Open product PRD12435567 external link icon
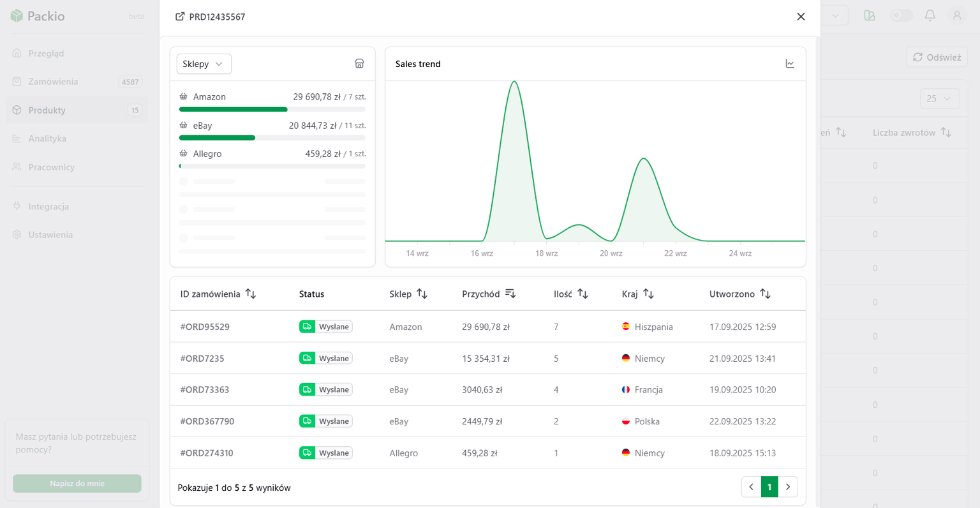980x508 pixels. (x=180, y=17)
